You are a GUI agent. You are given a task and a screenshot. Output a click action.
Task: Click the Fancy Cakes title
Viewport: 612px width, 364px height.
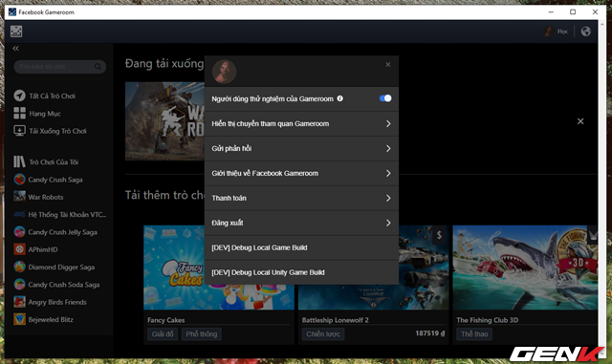(165, 320)
